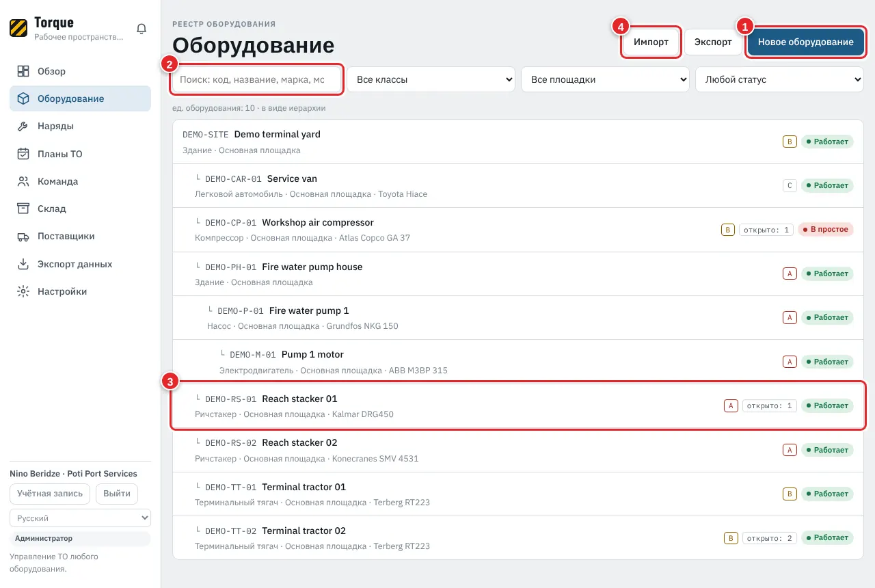Click the Экспорт данных download icon

click(x=23, y=264)
